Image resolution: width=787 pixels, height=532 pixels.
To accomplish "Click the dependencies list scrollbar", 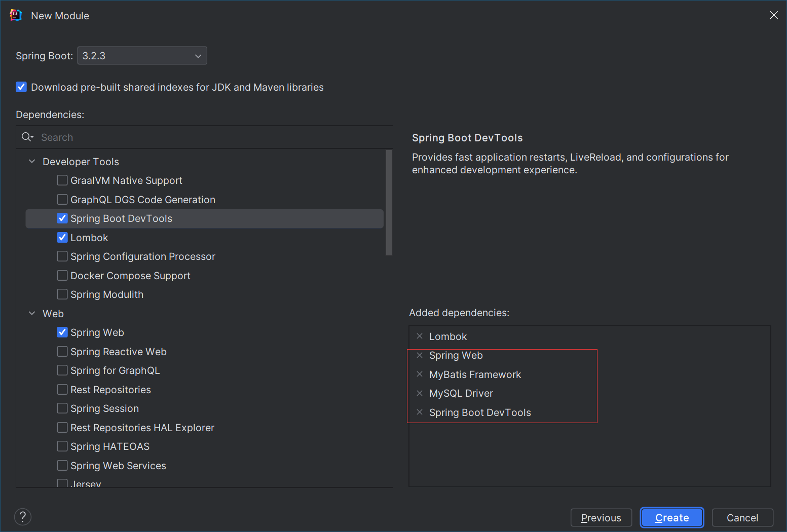I will tap(389, 203).
